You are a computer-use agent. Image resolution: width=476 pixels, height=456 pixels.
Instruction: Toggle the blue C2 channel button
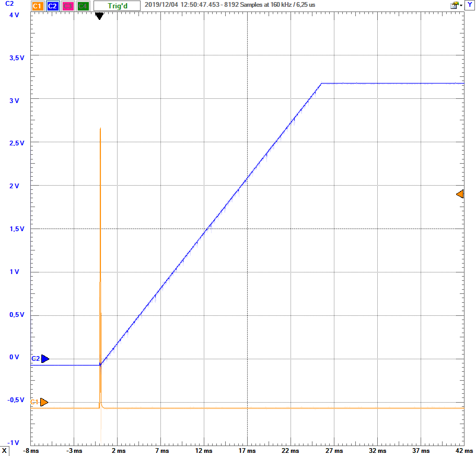click(x=52, y=6)
